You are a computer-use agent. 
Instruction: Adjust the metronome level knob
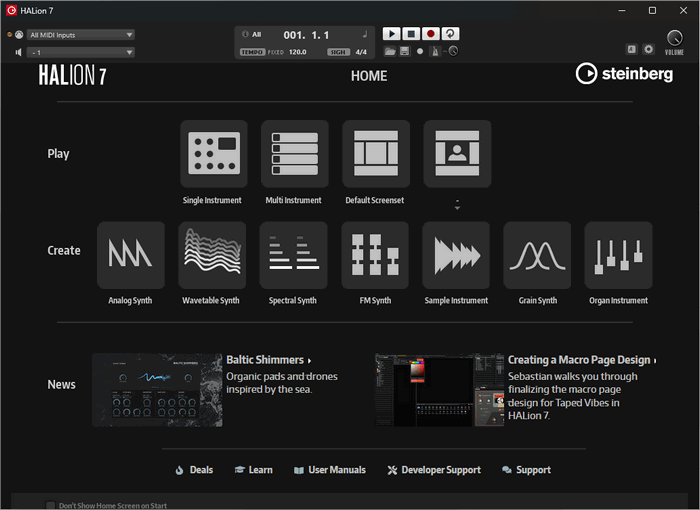pyautogui.click(x=453, y=51)
